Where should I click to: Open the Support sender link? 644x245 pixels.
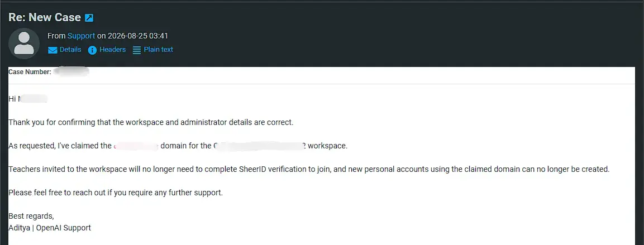(x=82, y=36)
